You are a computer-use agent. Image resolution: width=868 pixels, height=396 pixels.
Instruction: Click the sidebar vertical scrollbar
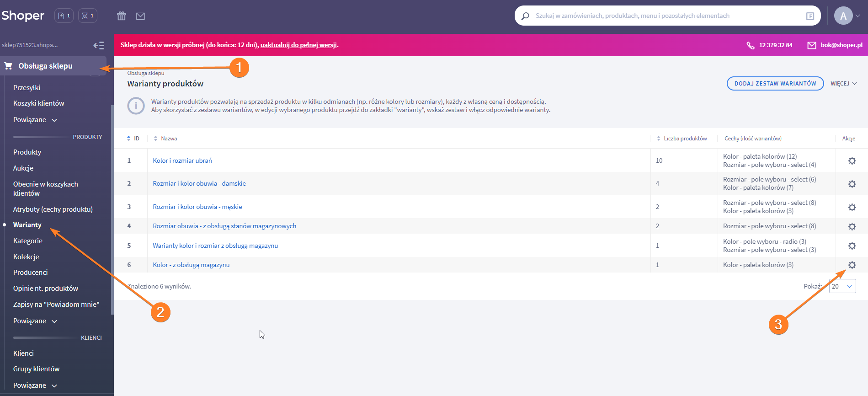112,209
